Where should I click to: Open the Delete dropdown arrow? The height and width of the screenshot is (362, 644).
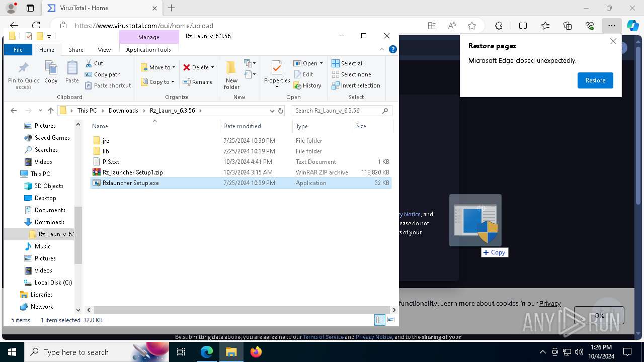[x=212, y=67]
